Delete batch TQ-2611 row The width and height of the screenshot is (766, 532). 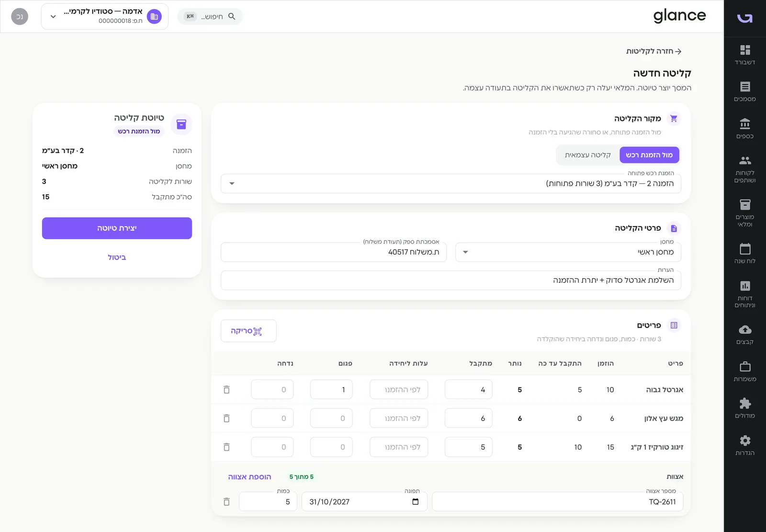[x=226, y=502]
